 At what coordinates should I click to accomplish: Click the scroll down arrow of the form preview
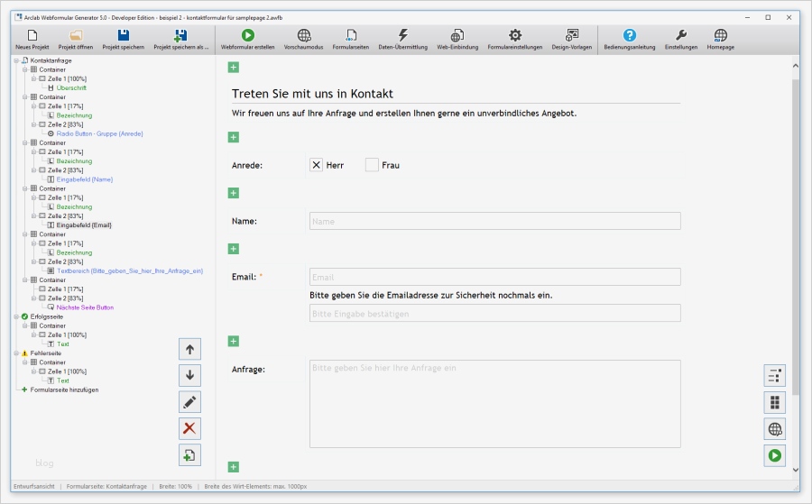(796, 470)
